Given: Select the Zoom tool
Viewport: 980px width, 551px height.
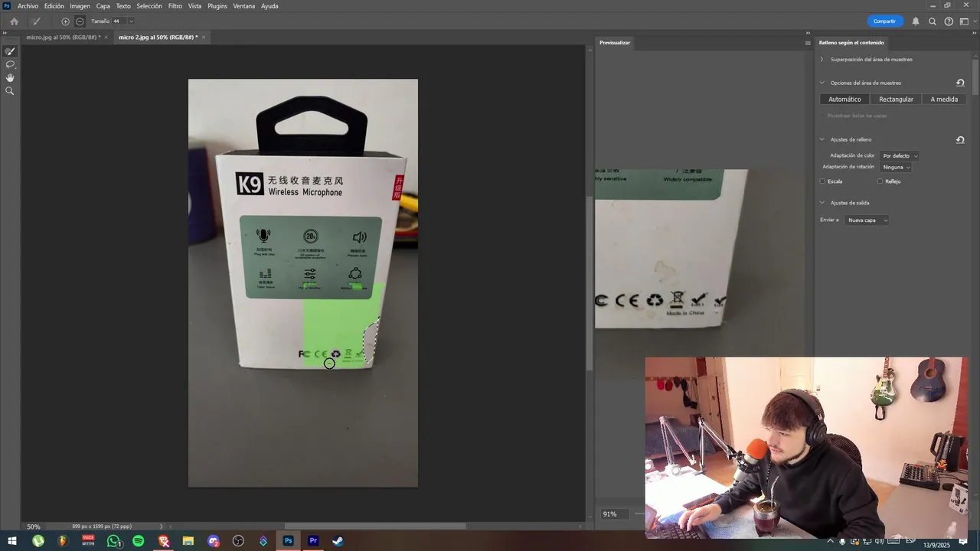Looking at the screenshot, I should [10, 91].
